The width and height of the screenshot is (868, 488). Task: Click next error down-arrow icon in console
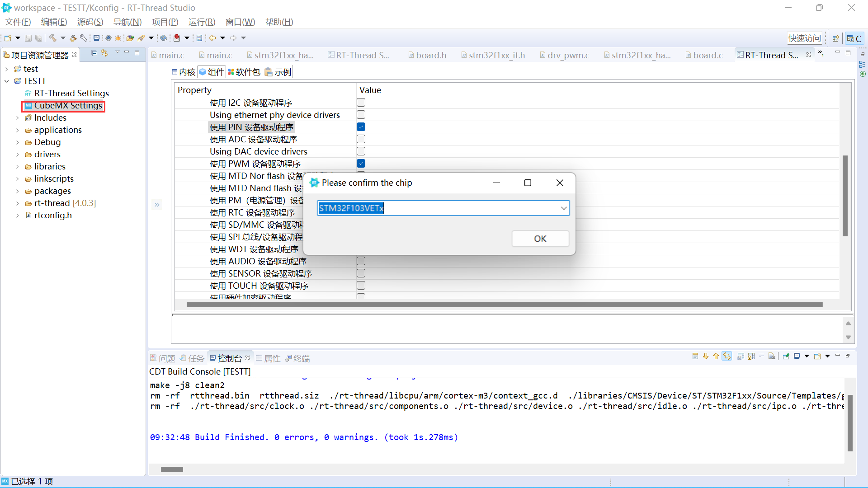(x=706, y=357)
